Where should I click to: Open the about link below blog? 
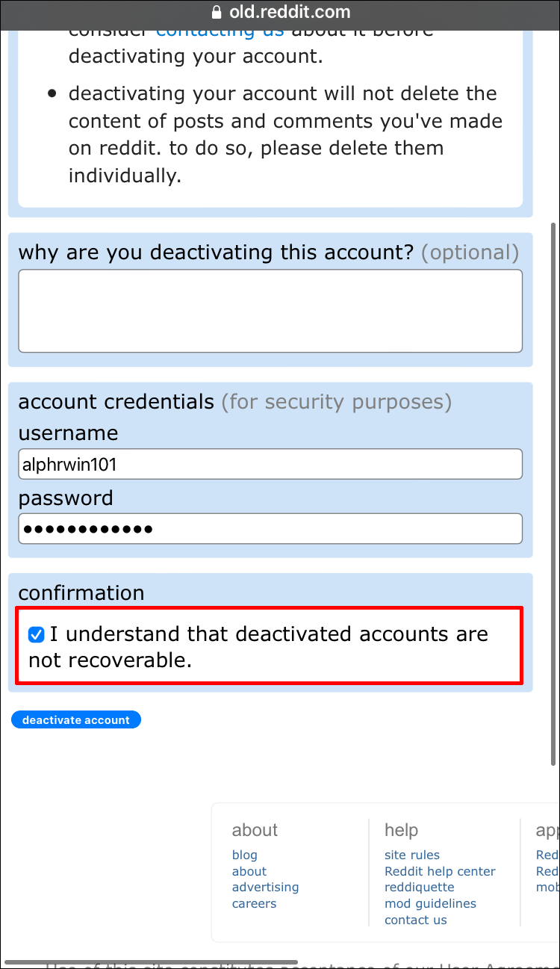(x=249, y=871)
